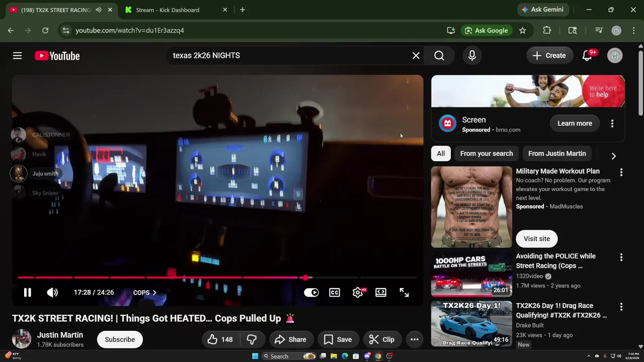Screen dimensions: 644x362
Task: Open more actions below the video
Action: tap(415, 339)
